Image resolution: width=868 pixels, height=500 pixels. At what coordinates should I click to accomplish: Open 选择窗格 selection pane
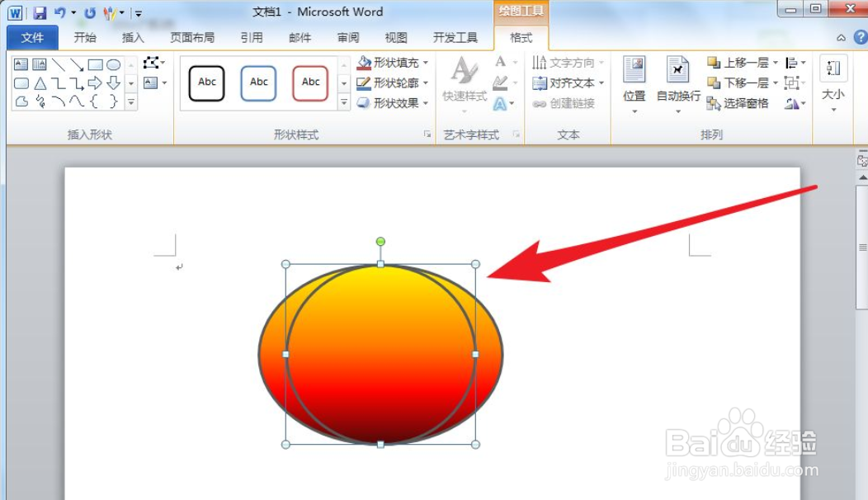pyautogui.click(x=738, y=103)
